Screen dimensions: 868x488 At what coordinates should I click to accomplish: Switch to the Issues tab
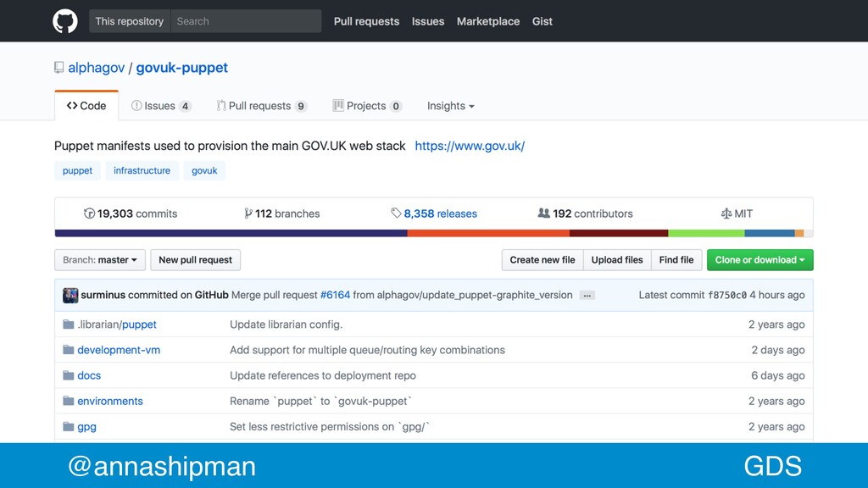tap(161, 106)
